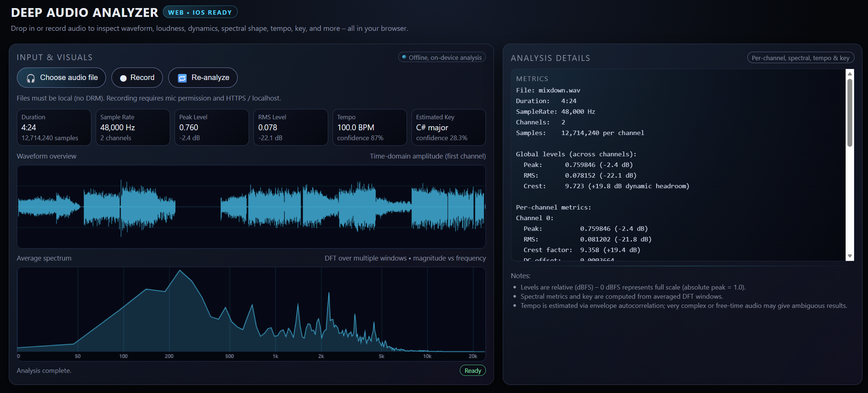Click the Peak Level 0.760 card
The height and width of the screenshot is (393, 868).
212,127
